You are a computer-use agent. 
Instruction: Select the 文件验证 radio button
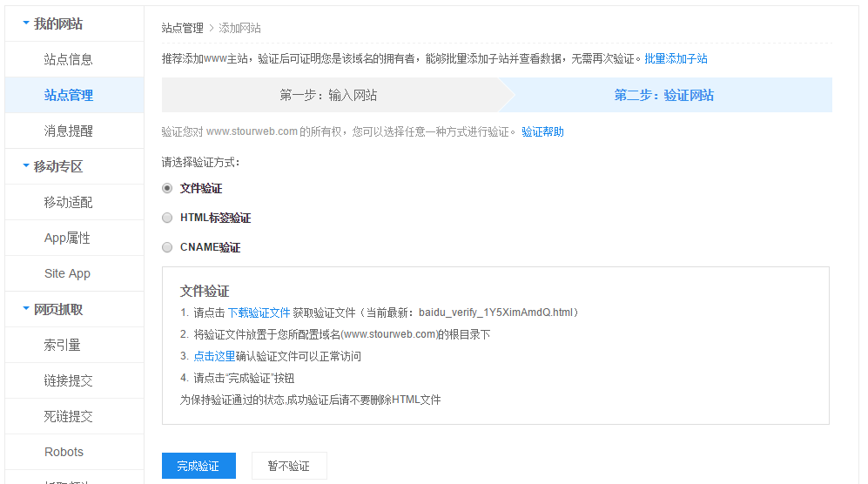[x=167, y=188]
